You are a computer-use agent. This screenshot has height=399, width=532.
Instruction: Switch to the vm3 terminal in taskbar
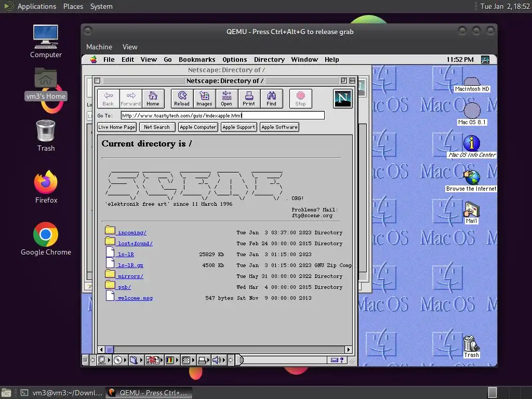[62, 393]
